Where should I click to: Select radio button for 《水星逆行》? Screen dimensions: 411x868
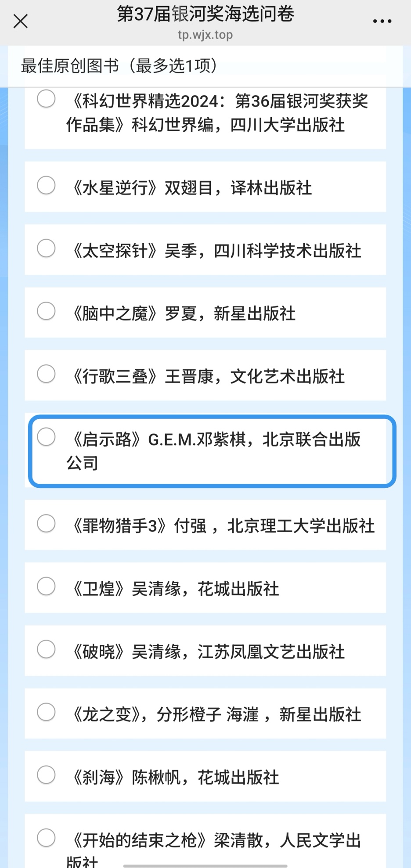click(46, 185)
